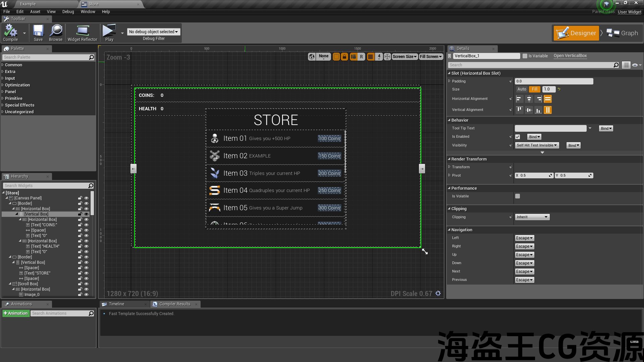Open the Window menu
This screenshot has height=362, width=644.
[x=88, y=11]
